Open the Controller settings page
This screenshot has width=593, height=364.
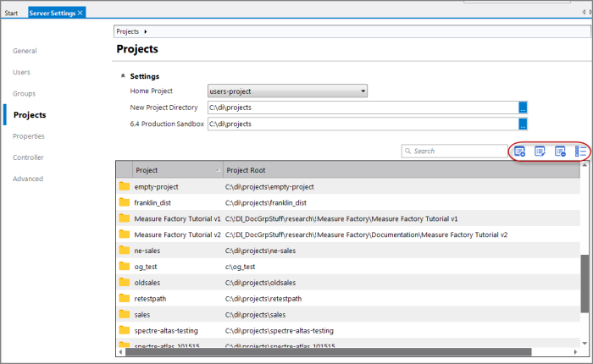(x=28, y=157)
